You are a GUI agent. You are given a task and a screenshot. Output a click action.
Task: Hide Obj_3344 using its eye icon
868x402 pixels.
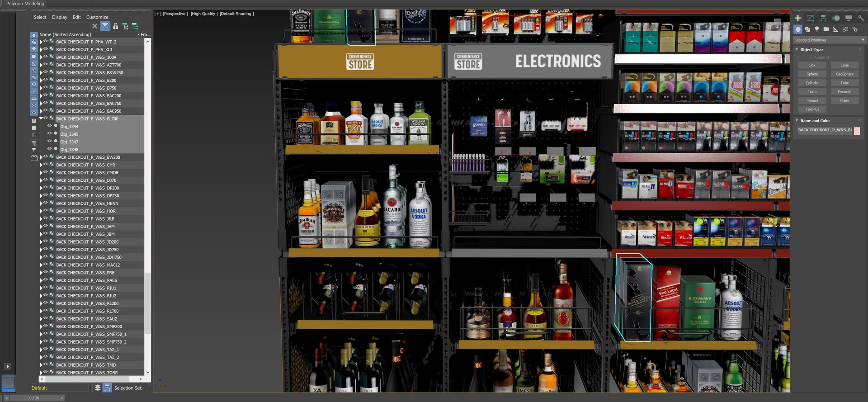point(50,126)
